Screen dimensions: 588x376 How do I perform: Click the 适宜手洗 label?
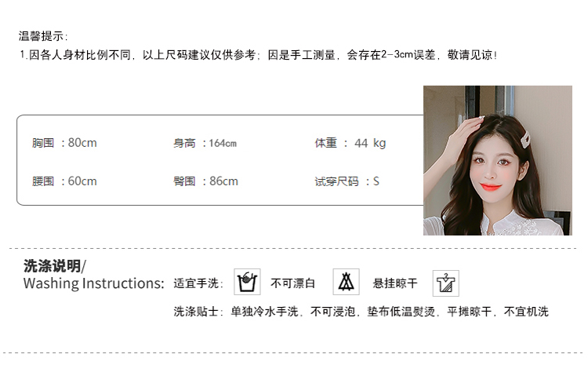click(198, 283)
